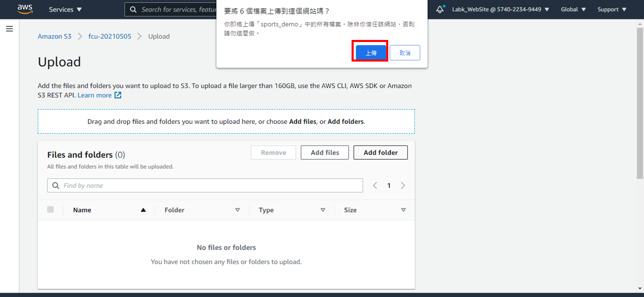Click the disabled Remove button

273,153
